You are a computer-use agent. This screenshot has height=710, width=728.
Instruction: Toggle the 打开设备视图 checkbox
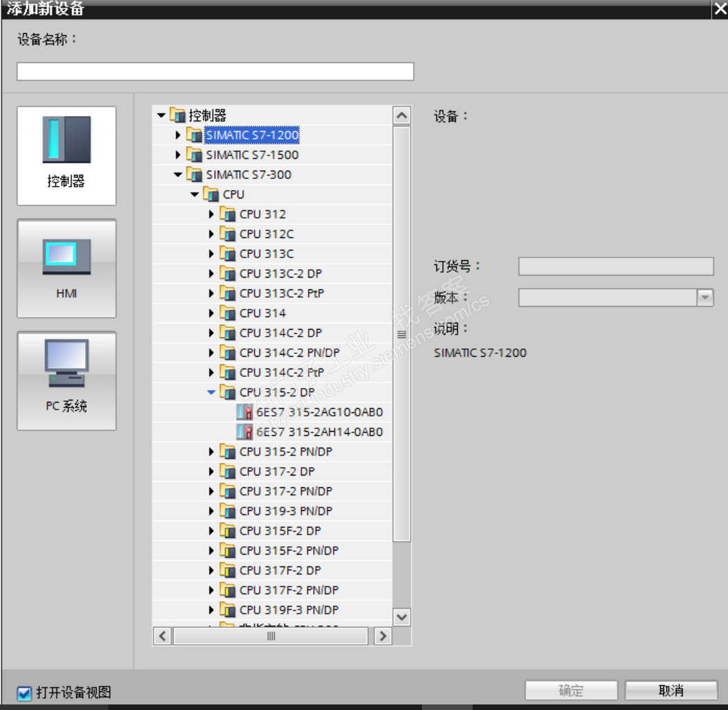[x=24, y=693]
